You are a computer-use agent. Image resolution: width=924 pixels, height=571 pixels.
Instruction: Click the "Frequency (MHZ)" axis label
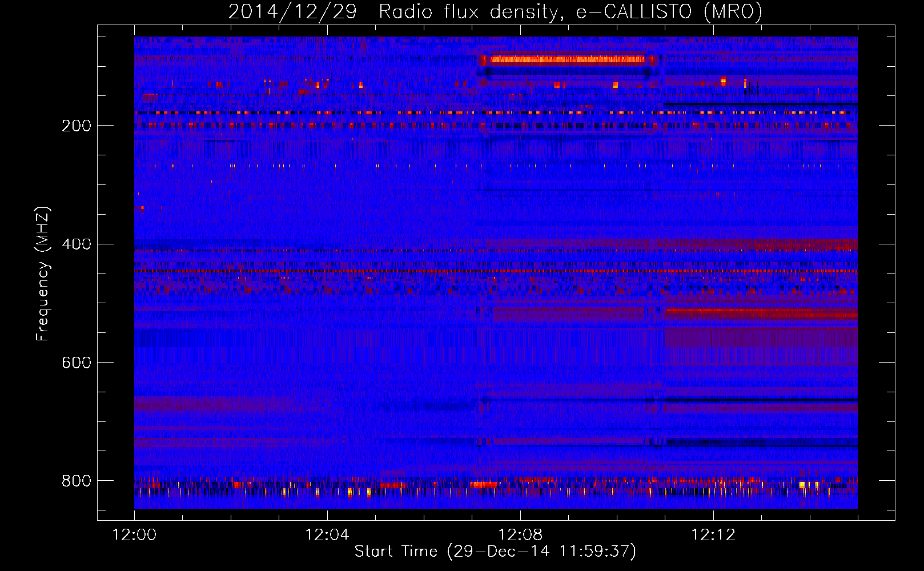[x=42, y=274]
